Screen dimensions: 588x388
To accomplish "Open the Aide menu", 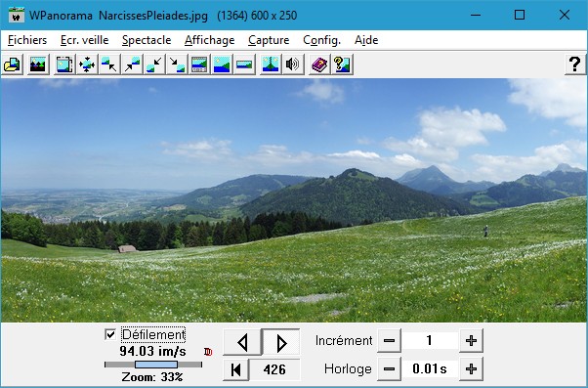I will pos(366,40).
